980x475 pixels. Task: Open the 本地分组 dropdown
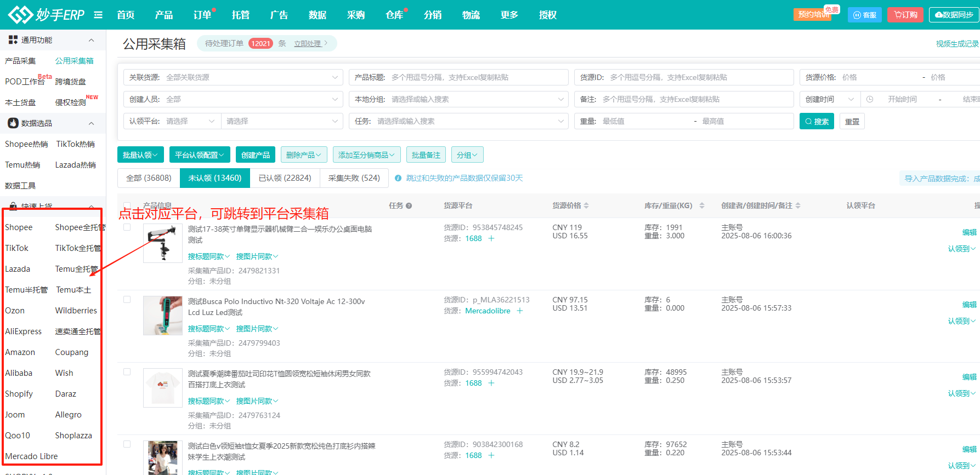tap(458, 99)
